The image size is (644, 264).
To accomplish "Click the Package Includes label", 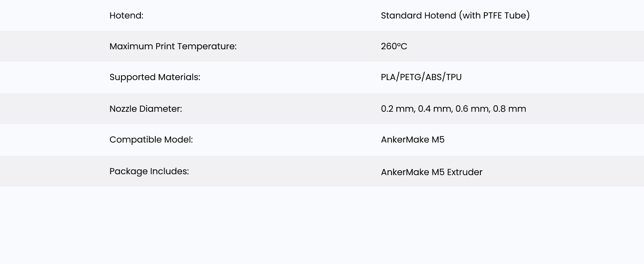I will tap(149, 171).
